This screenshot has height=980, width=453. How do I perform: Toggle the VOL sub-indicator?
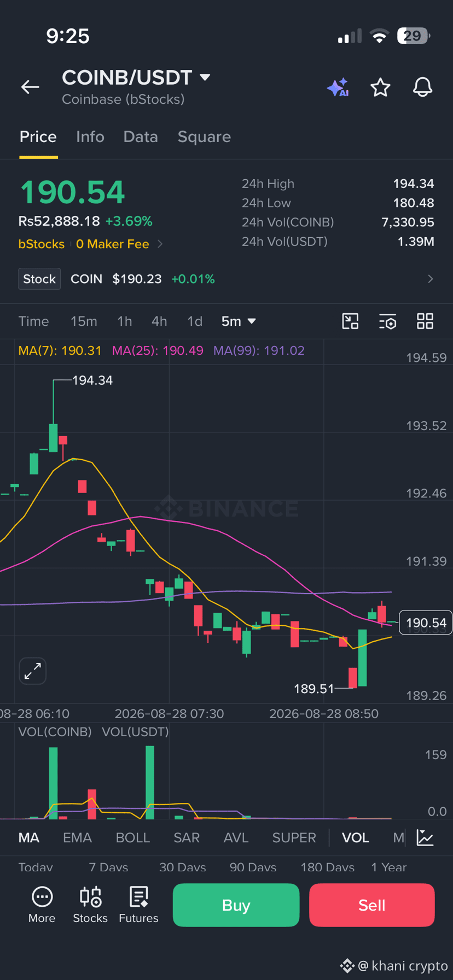[356, 837]
